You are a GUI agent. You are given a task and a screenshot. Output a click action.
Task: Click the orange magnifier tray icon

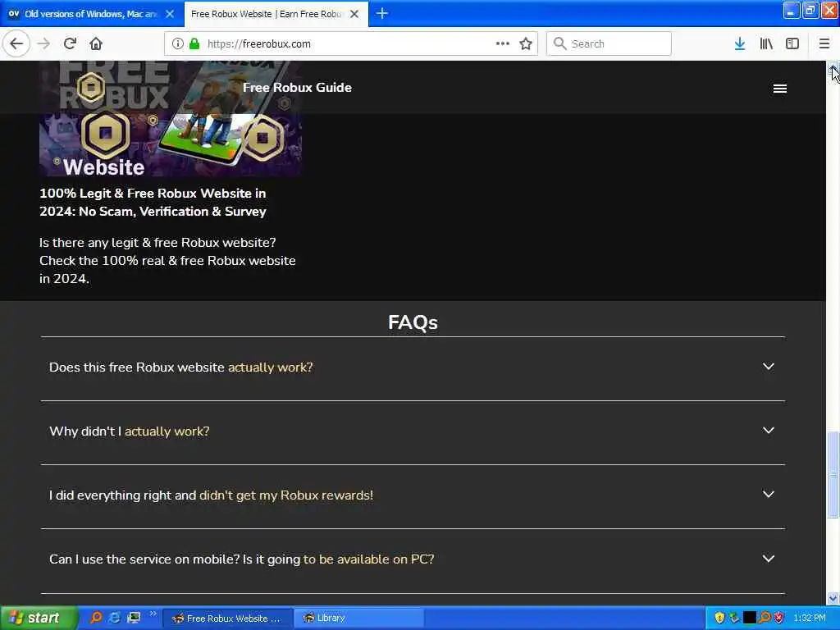(x=765, y=618)
